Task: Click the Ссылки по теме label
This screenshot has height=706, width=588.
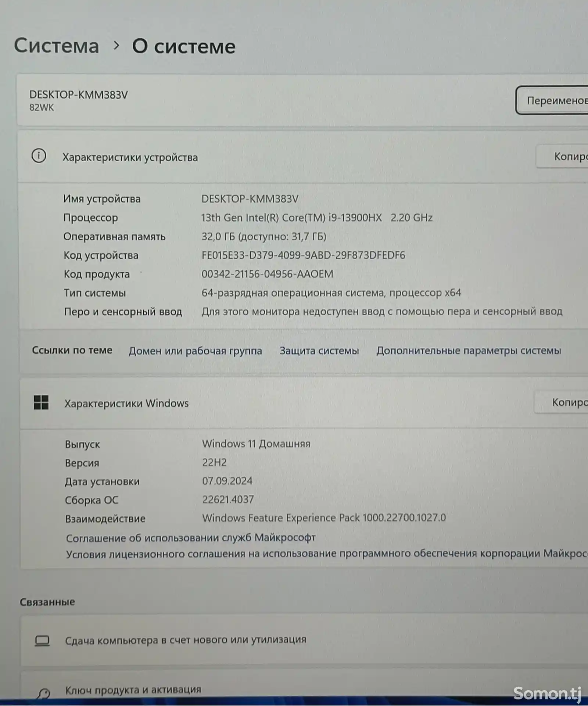Action: pos(72,350)
